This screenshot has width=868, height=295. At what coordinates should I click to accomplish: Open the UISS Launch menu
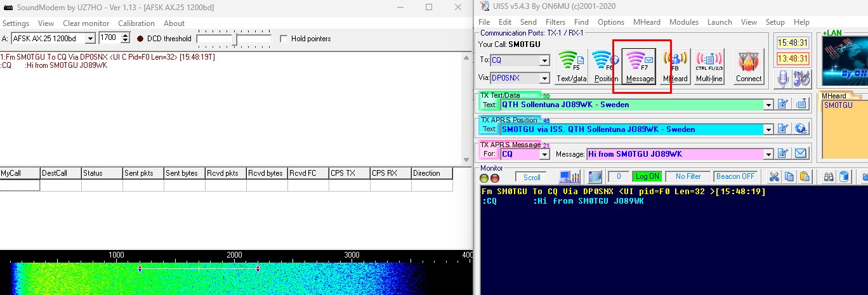[x=720, y=22]
